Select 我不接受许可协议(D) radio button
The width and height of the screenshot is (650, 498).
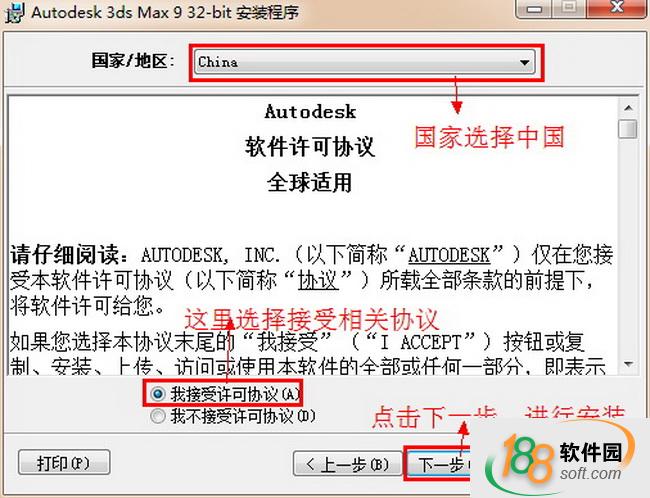pyautogui.click(x=158, y=415)
